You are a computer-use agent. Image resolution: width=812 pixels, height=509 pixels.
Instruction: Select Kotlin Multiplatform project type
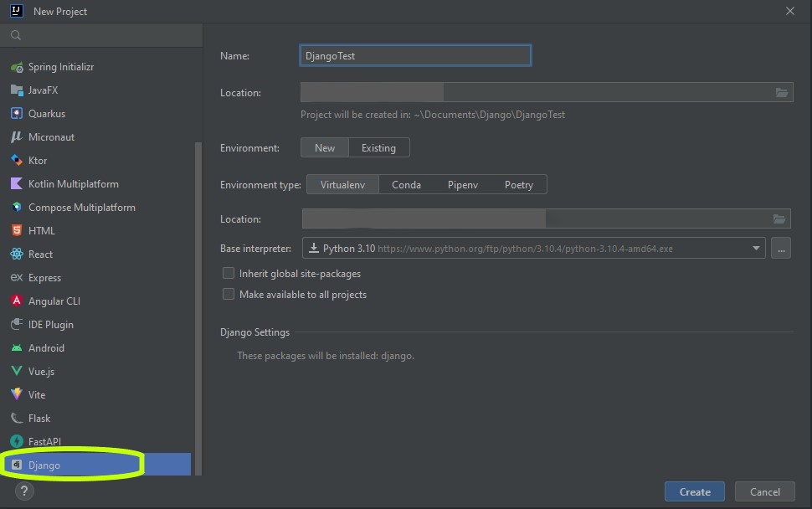coord(74,184)
